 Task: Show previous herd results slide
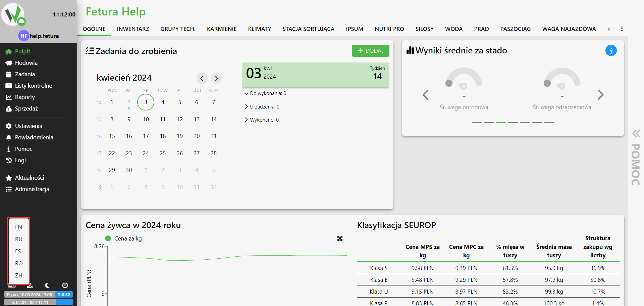tap(426, 95)
